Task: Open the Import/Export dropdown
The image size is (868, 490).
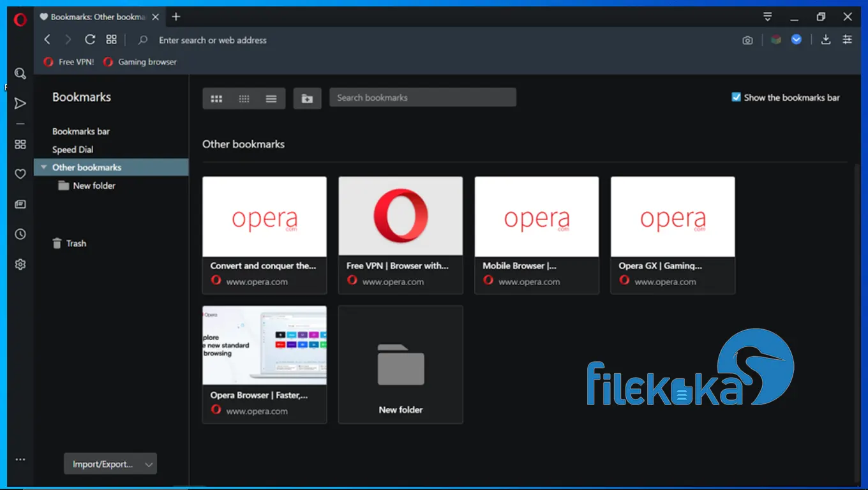Action: (110, 464)
